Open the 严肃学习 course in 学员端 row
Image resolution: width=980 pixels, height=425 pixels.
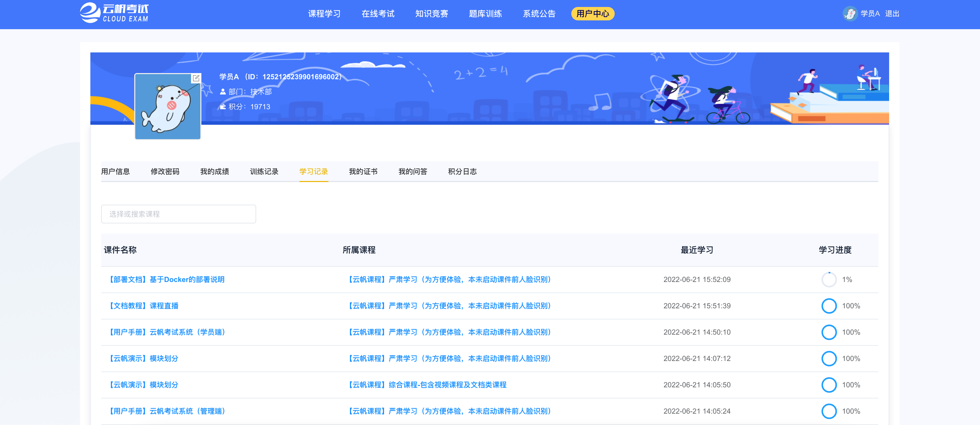coord(450,332)
